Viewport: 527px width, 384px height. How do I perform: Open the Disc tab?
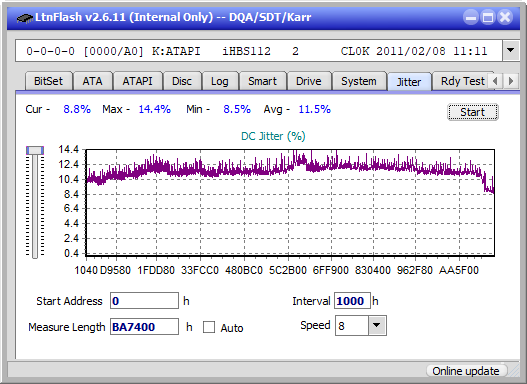click(x=182, y=81)
